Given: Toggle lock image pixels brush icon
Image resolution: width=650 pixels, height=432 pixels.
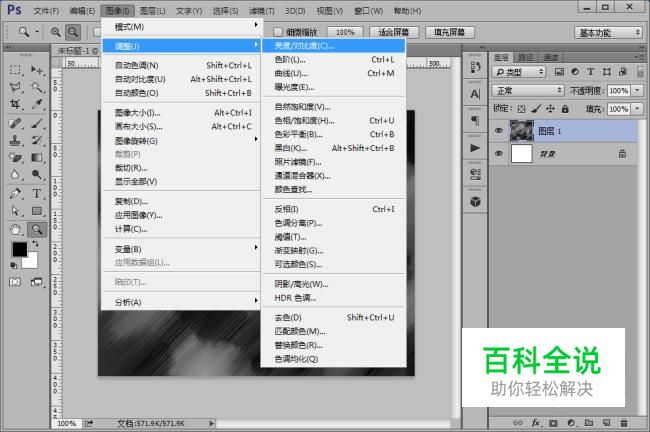Looking at the screenshot, I should coord(536,109).
